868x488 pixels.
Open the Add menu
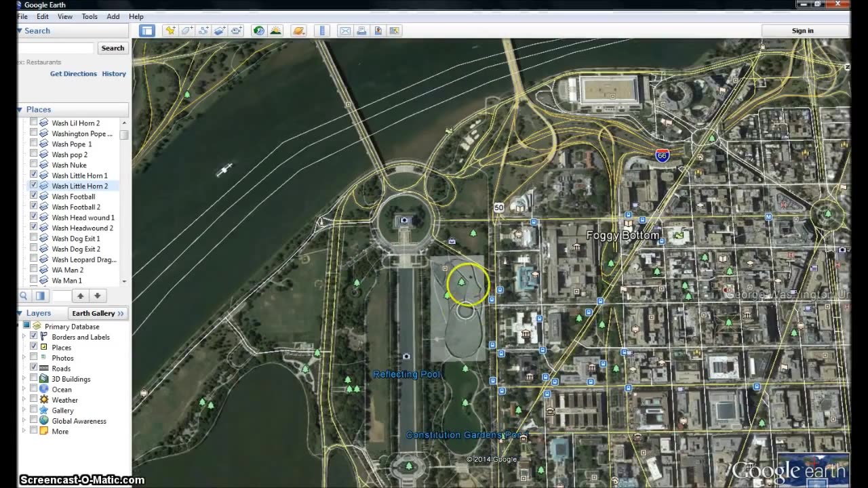point(113,16)
